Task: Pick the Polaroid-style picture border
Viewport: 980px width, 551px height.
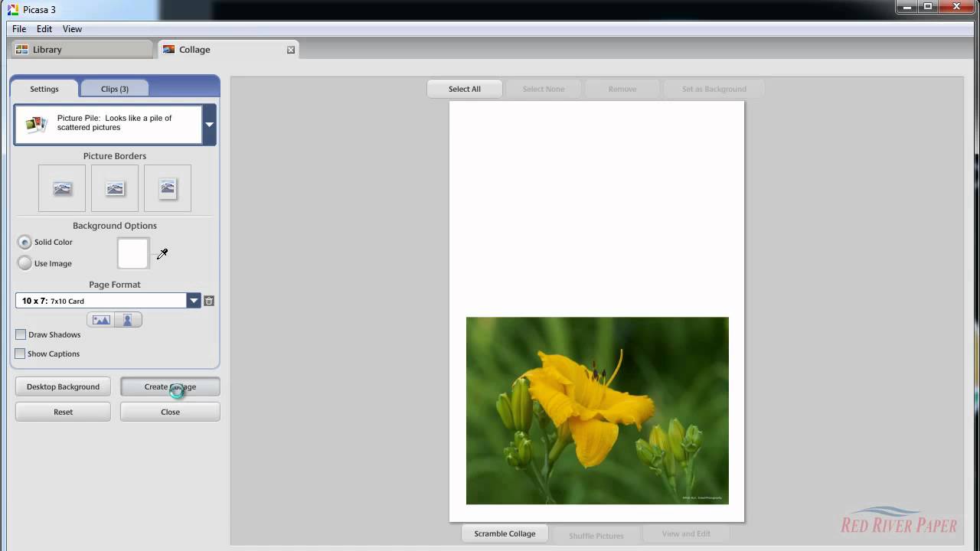Action: (x=168, y=188)
